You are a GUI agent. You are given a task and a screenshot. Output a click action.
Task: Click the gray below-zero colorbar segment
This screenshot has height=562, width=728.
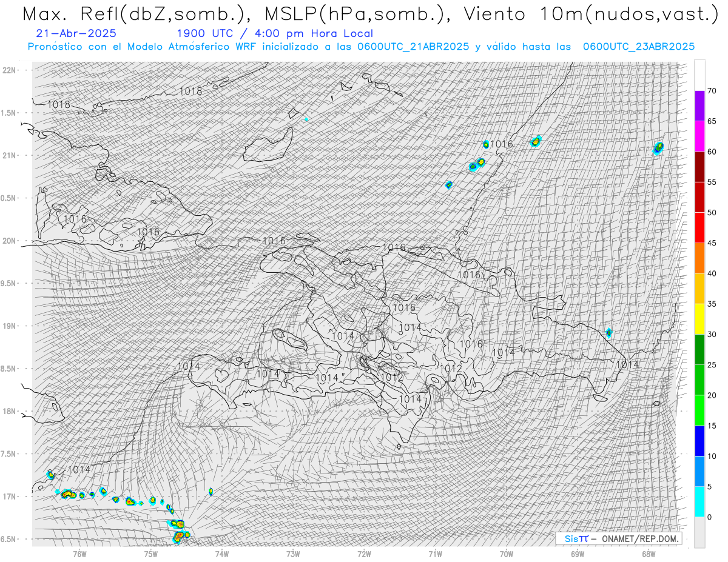699,532
